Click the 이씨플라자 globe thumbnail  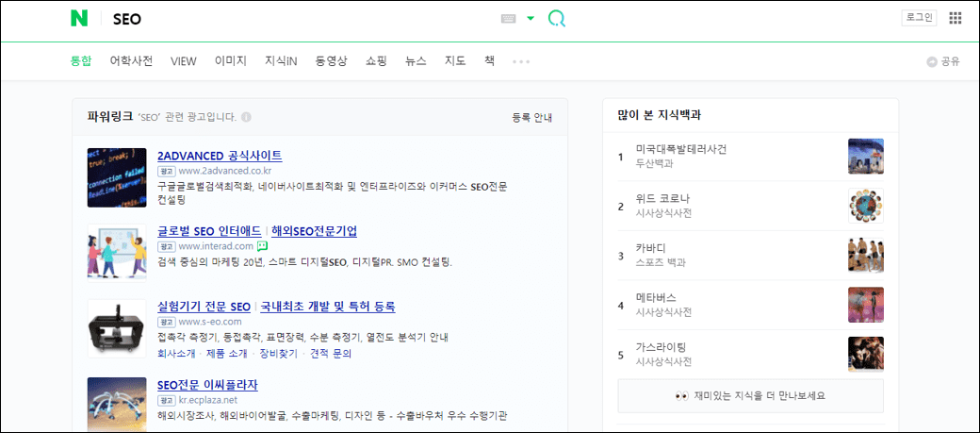pos(117,404)
